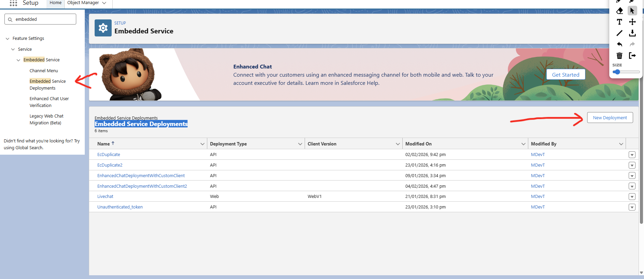644x279 pixels.
Task: Open the Modified On column menu
Action: (524, 144)
